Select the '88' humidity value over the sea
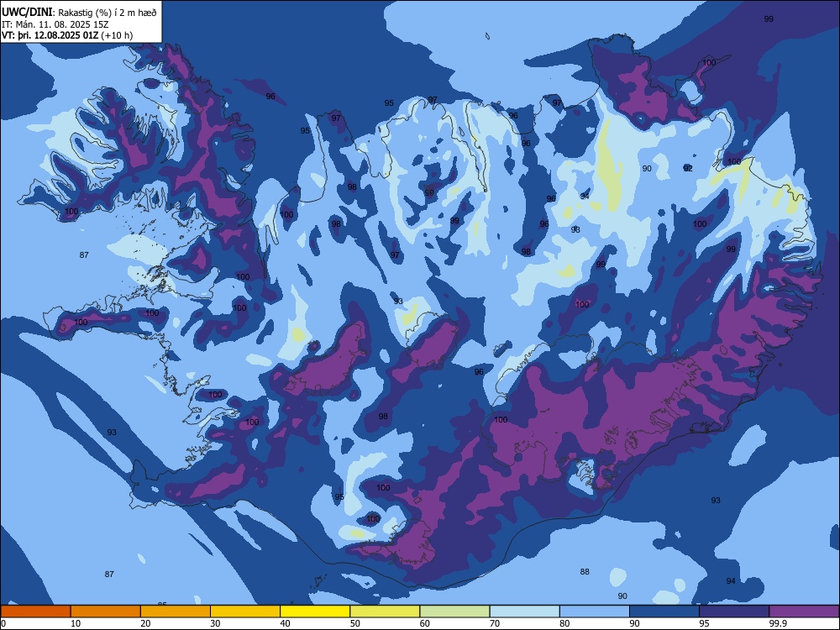 [585, 571]
